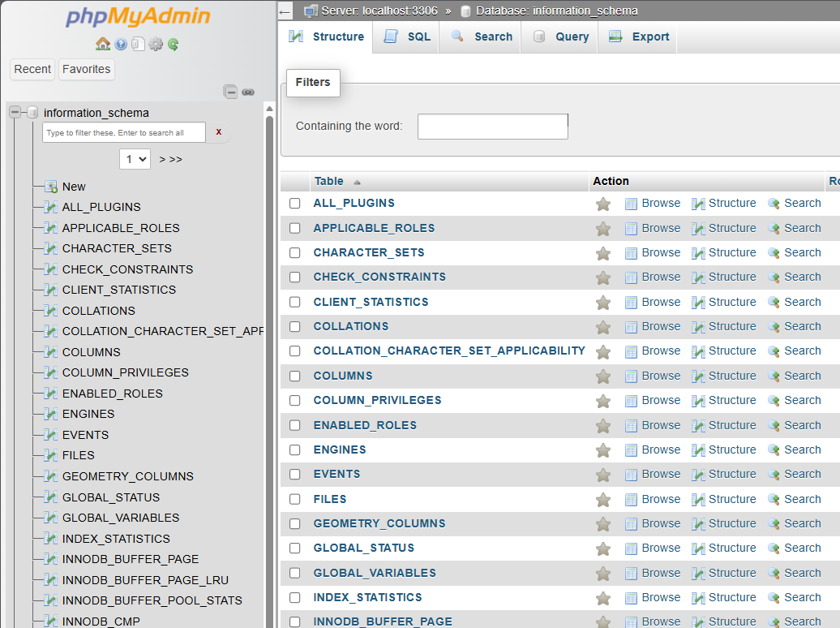Click the 'Containing the word' filter field
Viewport: 840px width, 628px height.
click(492, 127)
